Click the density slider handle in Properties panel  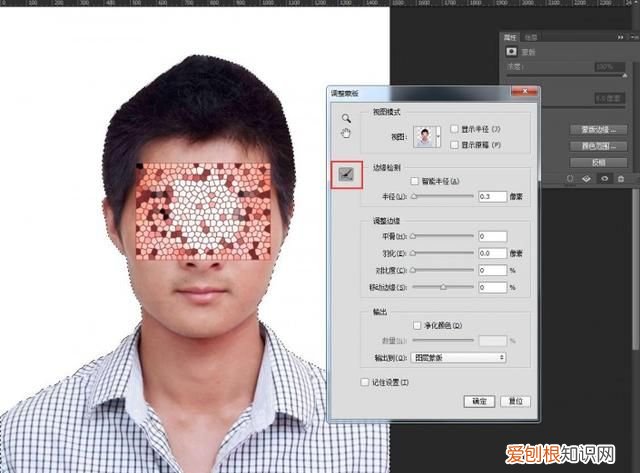pos(624,76)
